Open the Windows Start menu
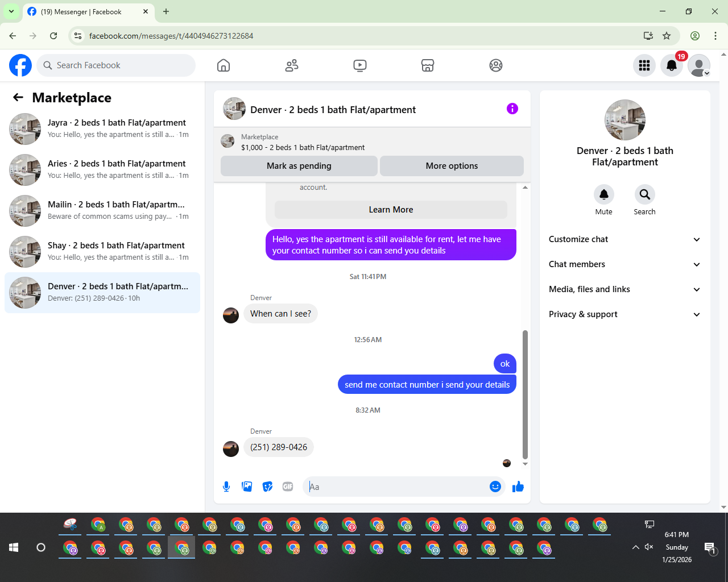Viewport: 728px width, 582px height. click(x=14, y=547)
